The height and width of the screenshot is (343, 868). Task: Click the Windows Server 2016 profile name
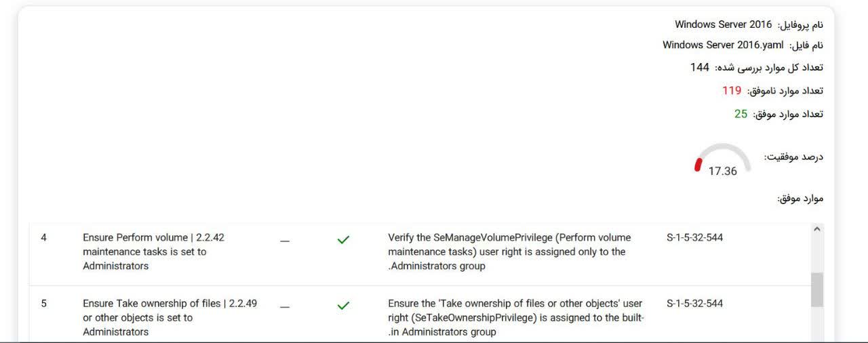(x=723, y=24)
